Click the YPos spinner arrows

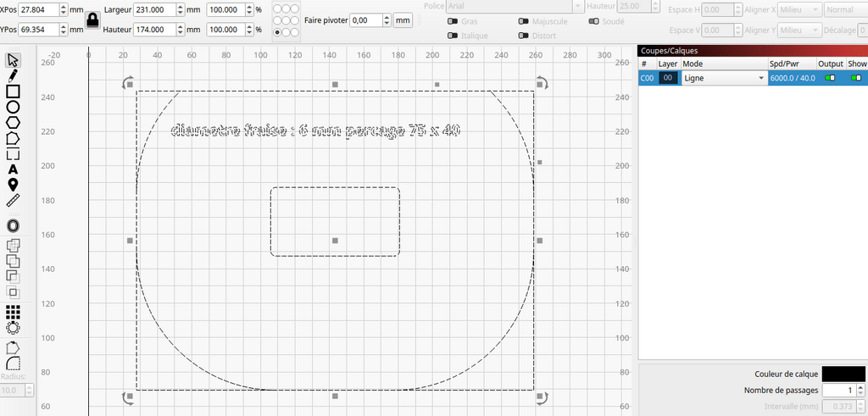(63, 30)
